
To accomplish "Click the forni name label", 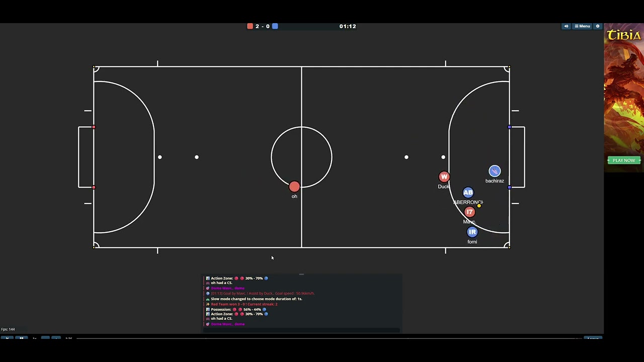I will point(472,242).
